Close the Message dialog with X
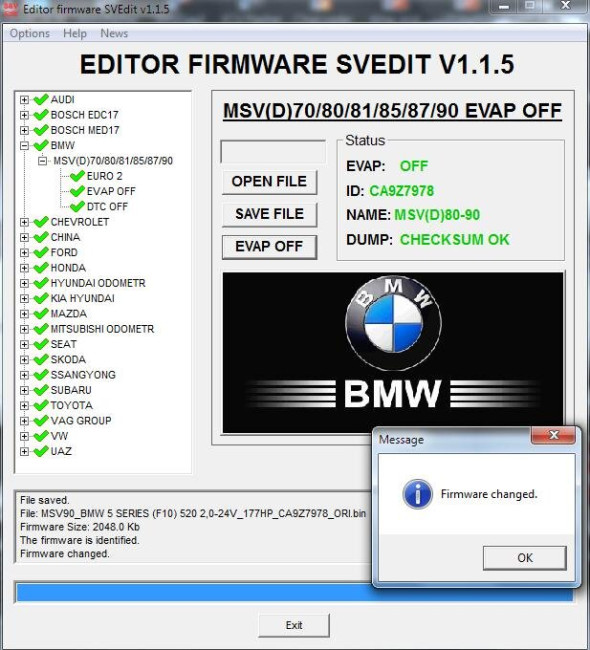 (x=554, y=435)
